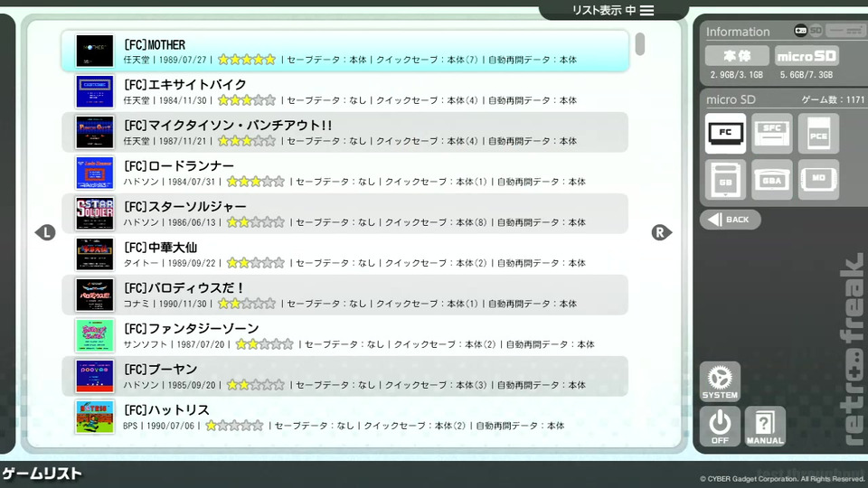The width and height of the screenshot is (868, 488).
Task: Select the SFC console cartridge icon
Action: [x=771, y=134]
